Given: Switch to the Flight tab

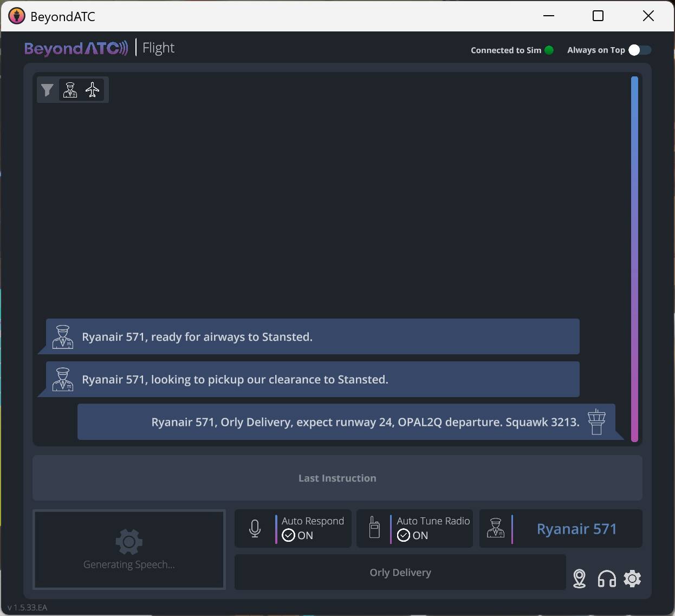Looking at the screenshot, I should click(x=158, y=48).
